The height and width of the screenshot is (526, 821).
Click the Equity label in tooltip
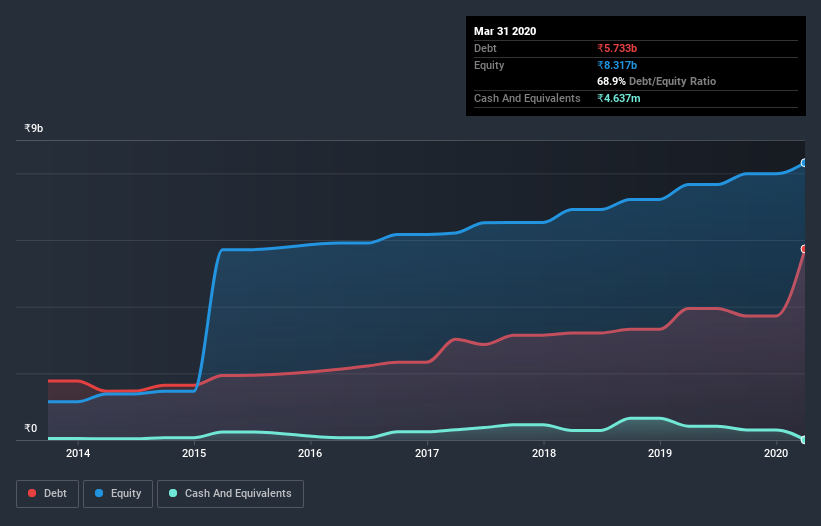point(489,65)
